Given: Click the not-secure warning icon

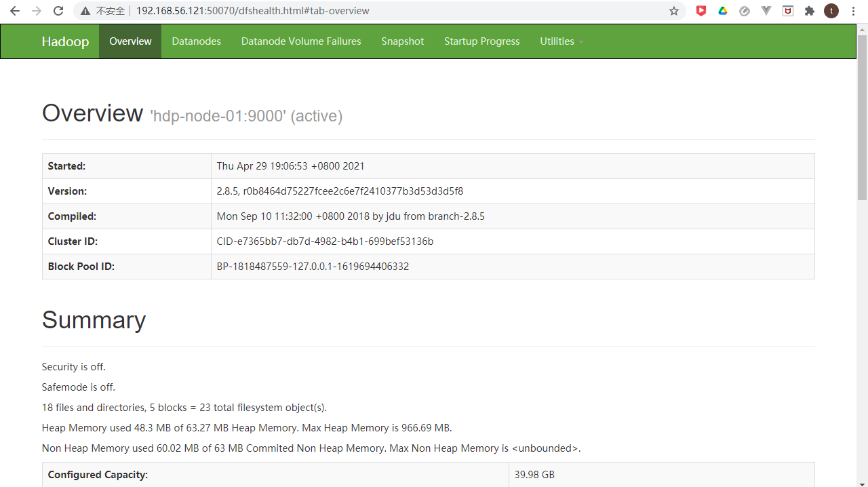Looking at the screenshot, I should pyautogui.click(x=85, y=11).
